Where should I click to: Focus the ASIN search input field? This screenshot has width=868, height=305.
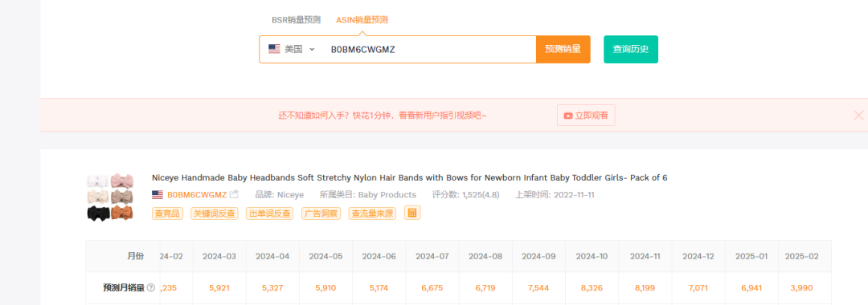coord(429,49)
